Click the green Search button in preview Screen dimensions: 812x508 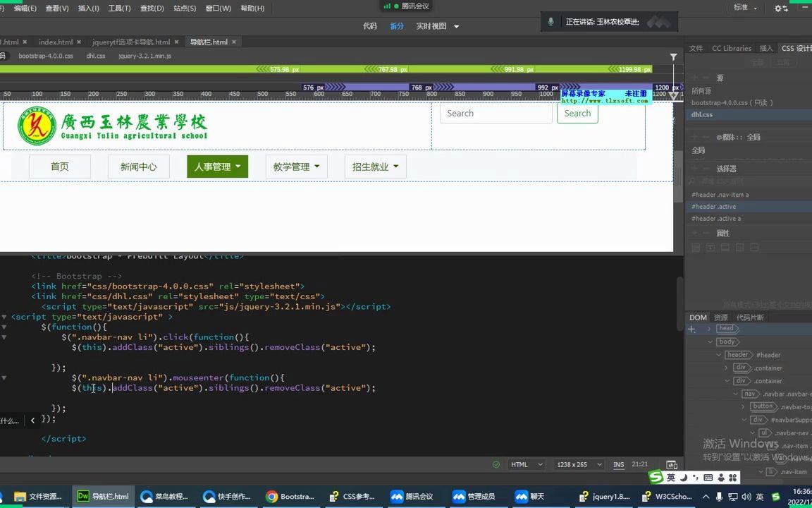coord(577,113)
